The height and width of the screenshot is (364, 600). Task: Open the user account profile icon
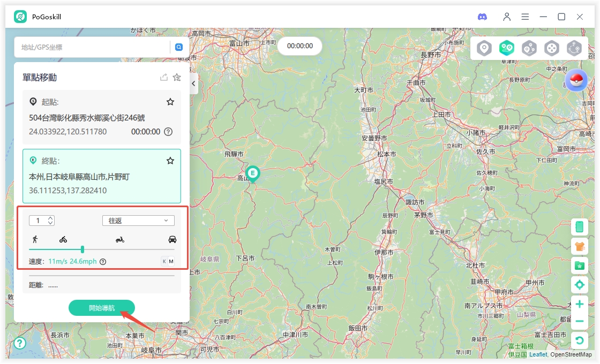(x=507, y=17)
